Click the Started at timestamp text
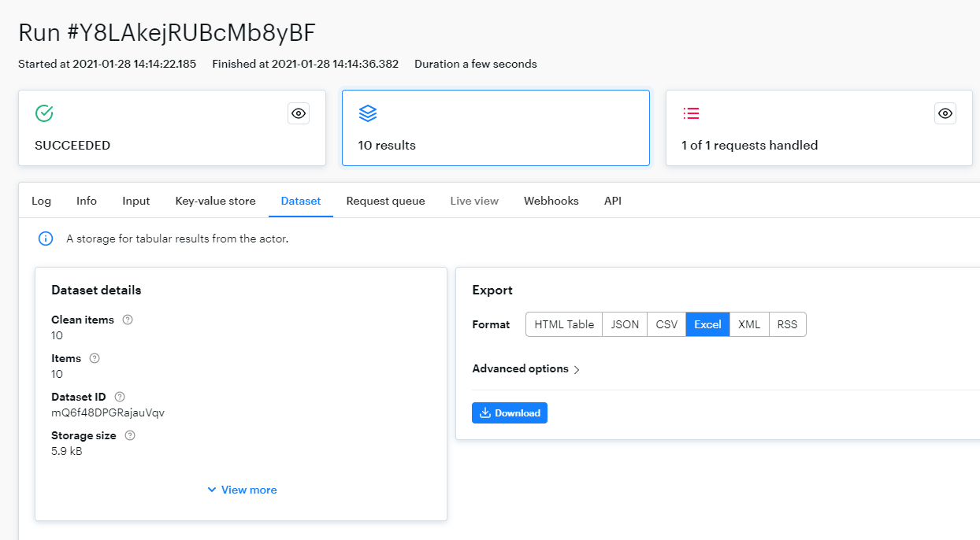 point(107,64)
